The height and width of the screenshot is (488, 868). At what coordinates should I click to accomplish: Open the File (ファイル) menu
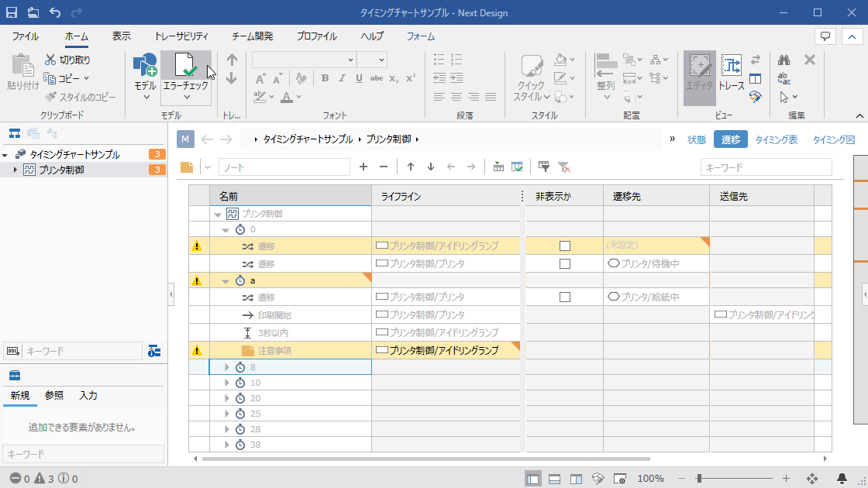(x=26, y=36)
